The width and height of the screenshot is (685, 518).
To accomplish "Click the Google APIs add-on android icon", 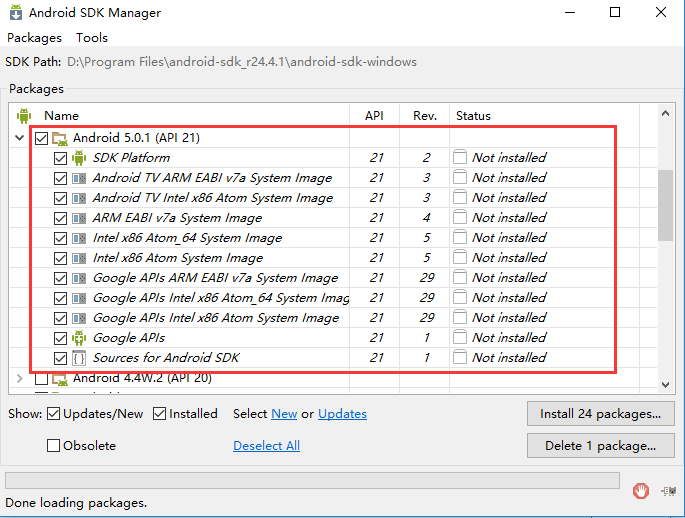I will point(79,338).
